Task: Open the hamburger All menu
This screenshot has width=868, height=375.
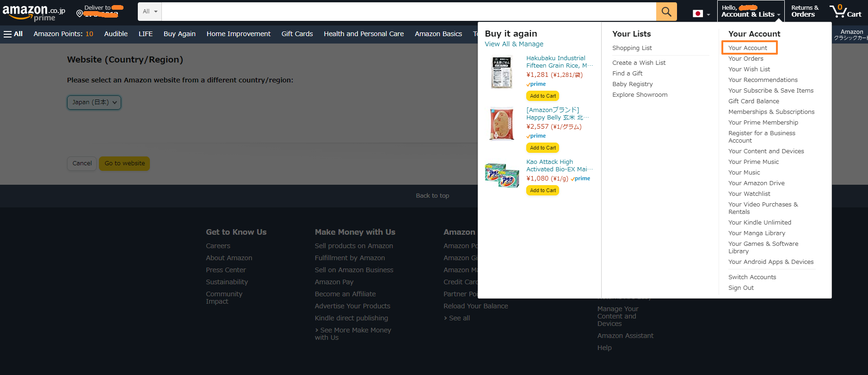Action: [13, 34]
